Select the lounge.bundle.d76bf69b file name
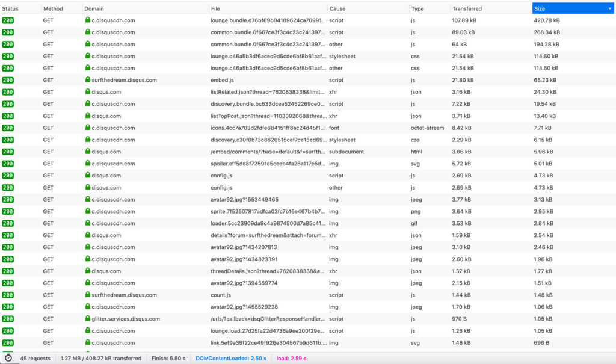 point(268,20)
